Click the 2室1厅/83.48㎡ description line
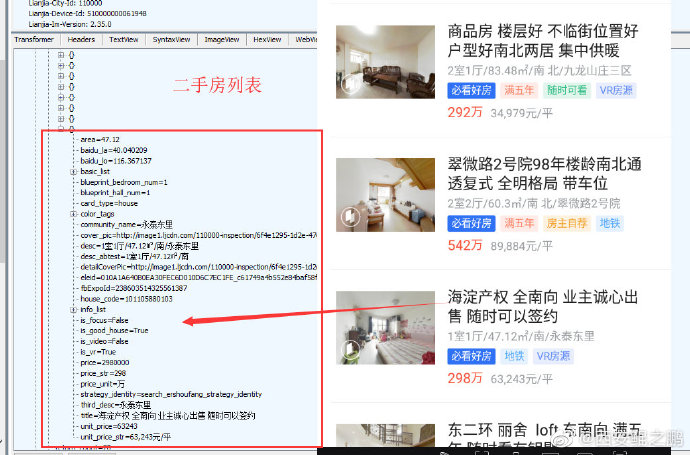Viewport: 690px width, 455px height. [540, 70]
